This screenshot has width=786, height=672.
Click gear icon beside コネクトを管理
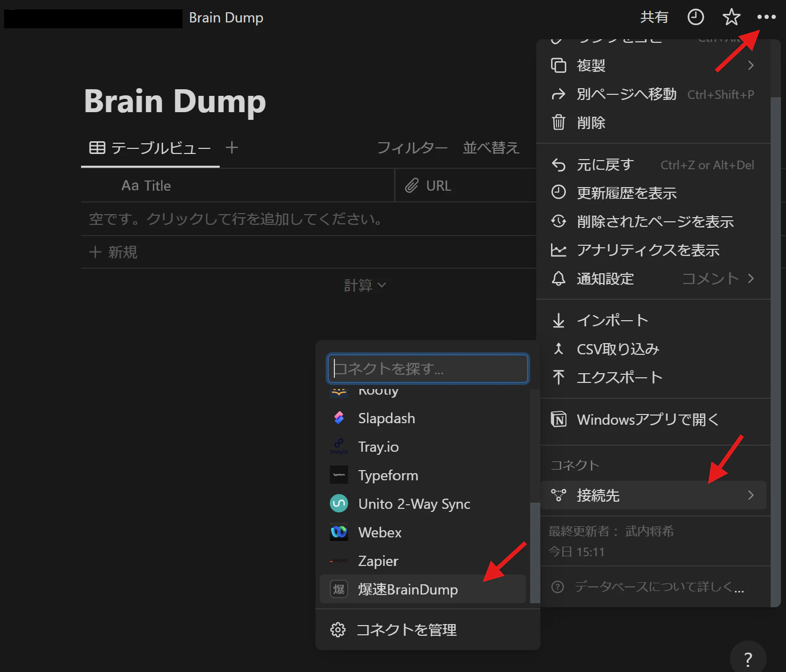[x=337, y=630]
